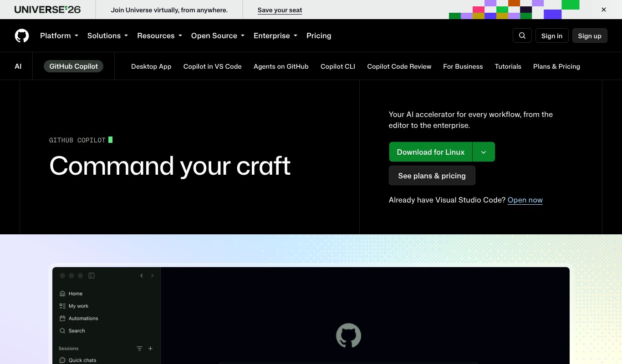
Task: Click the sidebar panel toggle icon
Action: click(92, 276)
